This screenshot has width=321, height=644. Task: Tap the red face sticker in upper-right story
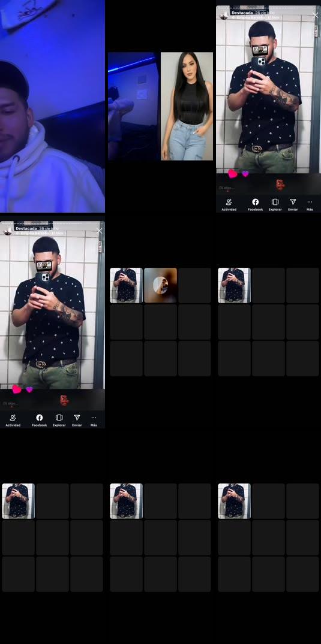[x=280, y=185]
